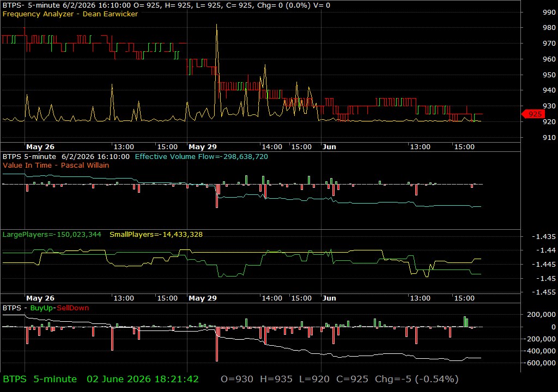558x392 pixels.
Task: Click 'May 26' date on lower time axis
Action: 40,298
